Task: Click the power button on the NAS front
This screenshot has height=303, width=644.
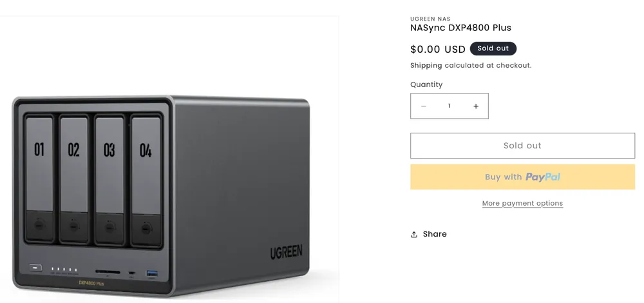Action: (x=36, y=268)
